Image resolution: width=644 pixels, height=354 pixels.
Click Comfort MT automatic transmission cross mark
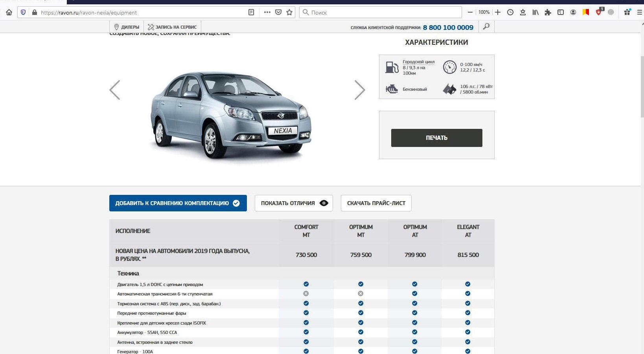click(306, 293)
